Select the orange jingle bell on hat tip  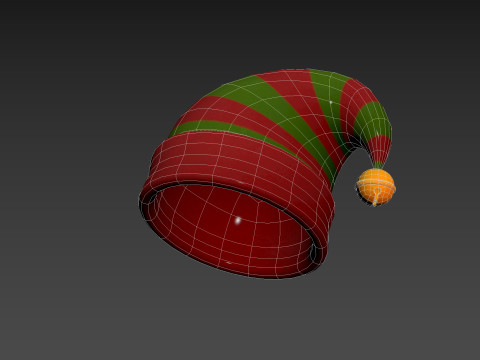coord(376,187)
